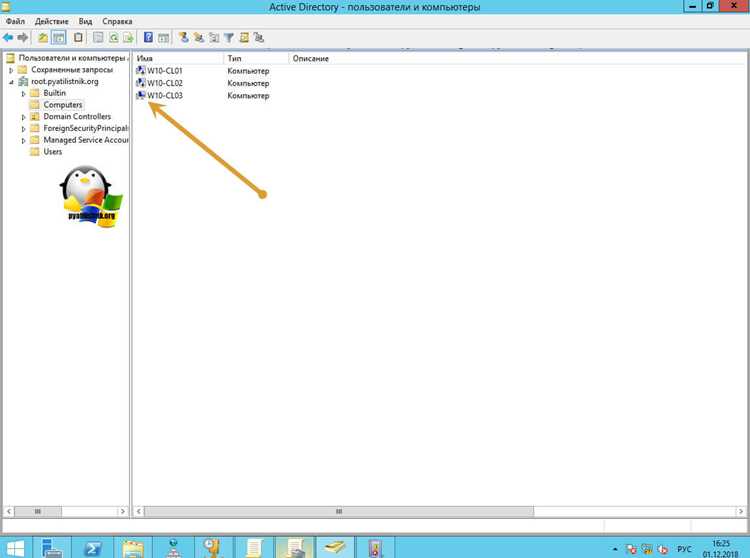This screenshot has width=750, height=558.
Task: Create a new user toolbar icon
Action: click(x=184, y=38)
